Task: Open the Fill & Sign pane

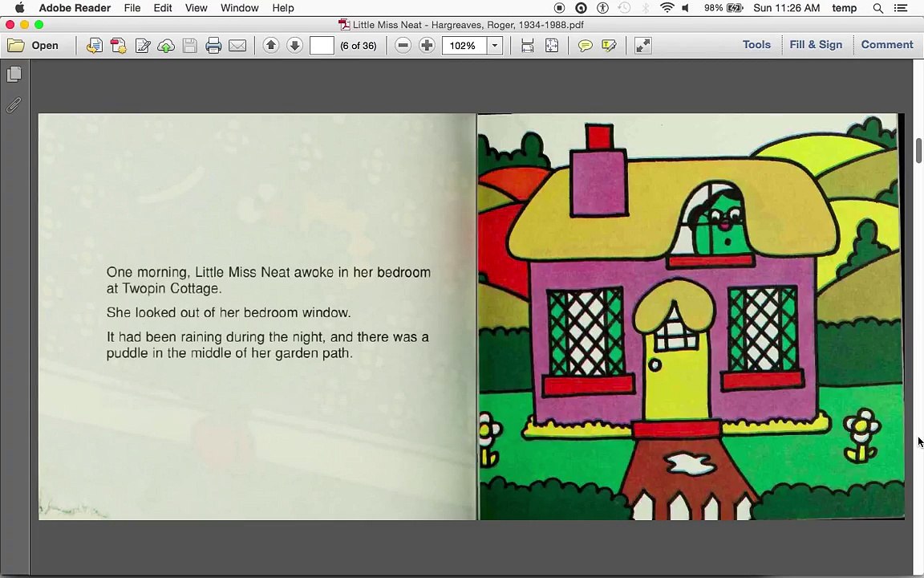Action: coord(816,45)
